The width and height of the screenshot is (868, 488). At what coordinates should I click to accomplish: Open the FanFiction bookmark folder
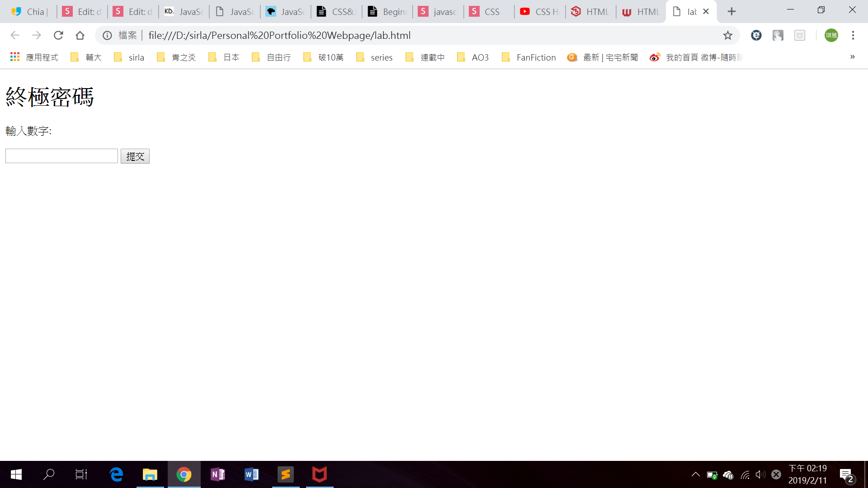click(x=529, y=57)
